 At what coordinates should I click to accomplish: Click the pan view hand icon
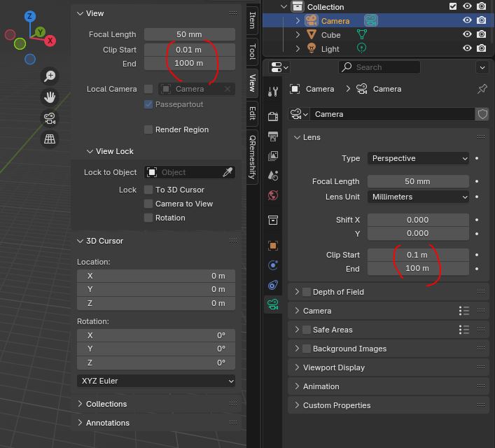(x=50, y=97)
